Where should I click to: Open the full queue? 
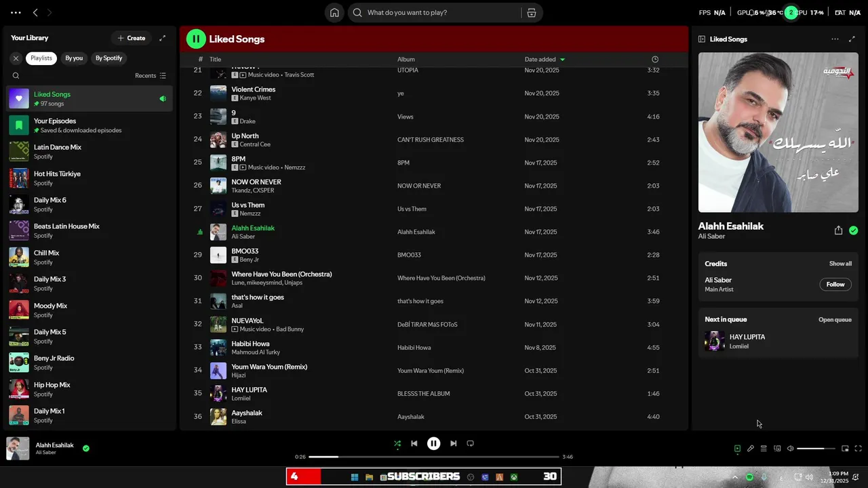click(x=835, y=320)
